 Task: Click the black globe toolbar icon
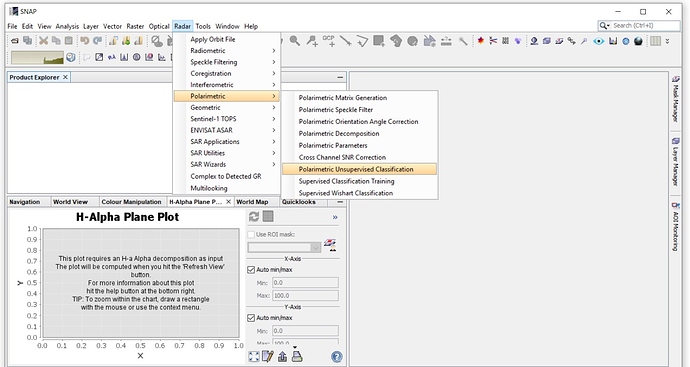tap(638, 41)
